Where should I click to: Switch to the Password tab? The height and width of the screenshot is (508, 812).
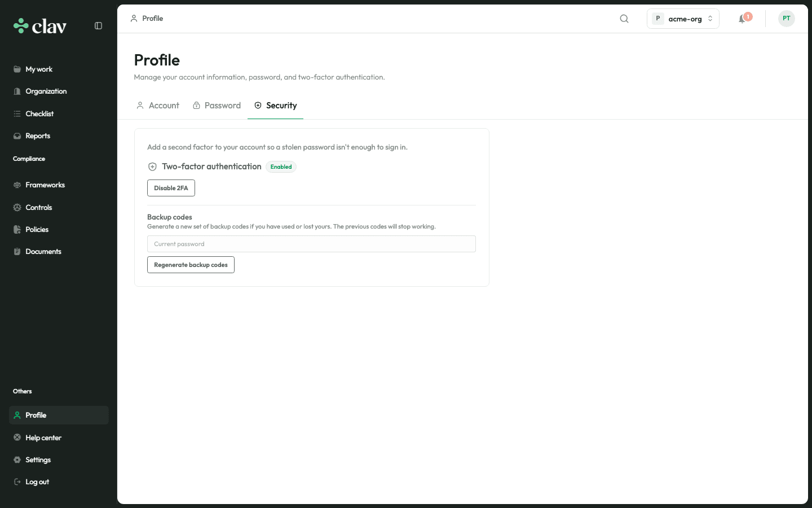[217, 106]
